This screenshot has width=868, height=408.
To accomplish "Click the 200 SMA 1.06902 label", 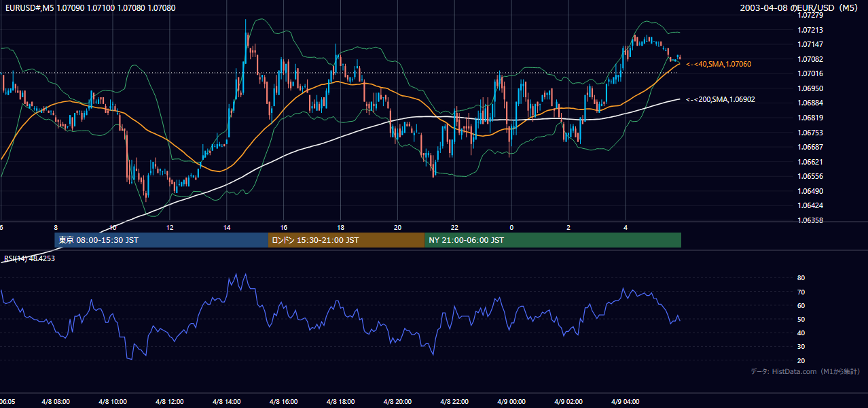I will click(x=721, y=99).
